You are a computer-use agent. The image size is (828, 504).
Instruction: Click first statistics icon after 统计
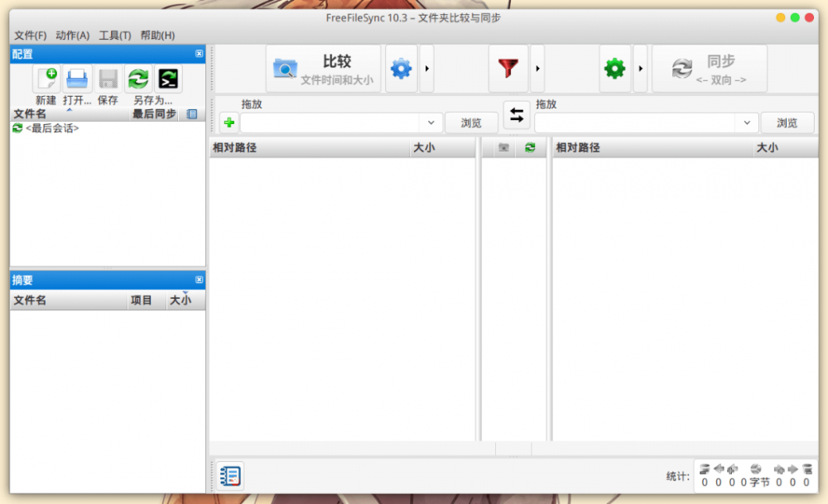tap(704, 469)
